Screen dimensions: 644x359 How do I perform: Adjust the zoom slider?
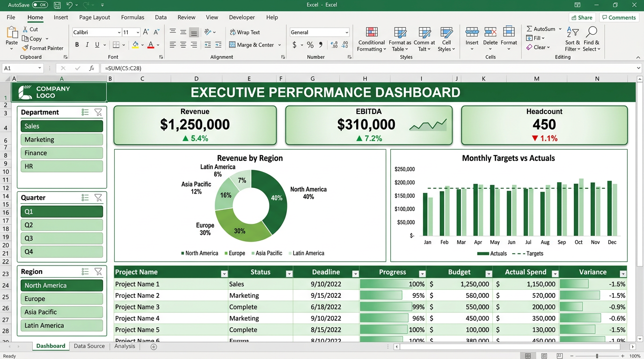pos(597,356)
